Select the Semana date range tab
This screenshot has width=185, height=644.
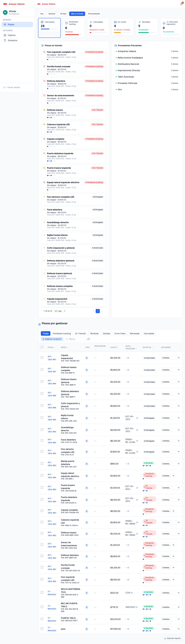[52, 14]
